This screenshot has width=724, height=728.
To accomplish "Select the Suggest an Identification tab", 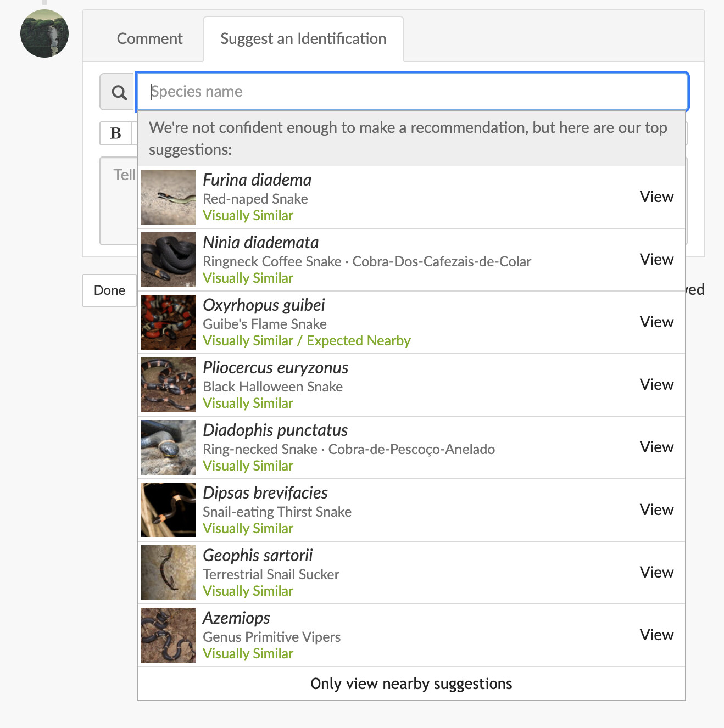I will 303,39.
